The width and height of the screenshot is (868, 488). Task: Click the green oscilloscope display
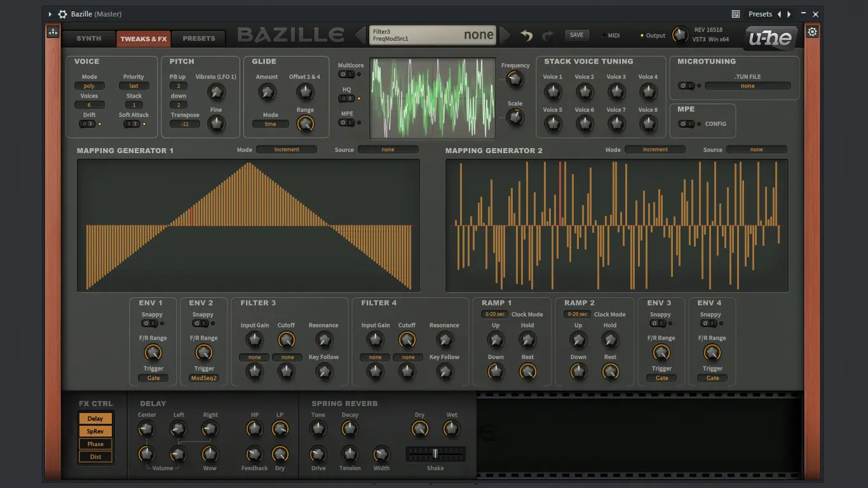433,98
